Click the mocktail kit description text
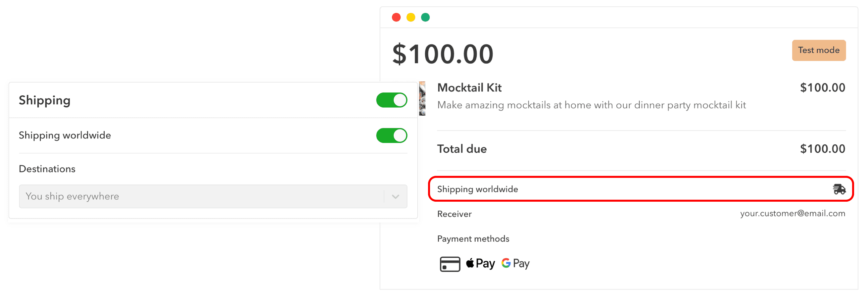The width and height of the screenshot is (868, 307). (591, 105)
